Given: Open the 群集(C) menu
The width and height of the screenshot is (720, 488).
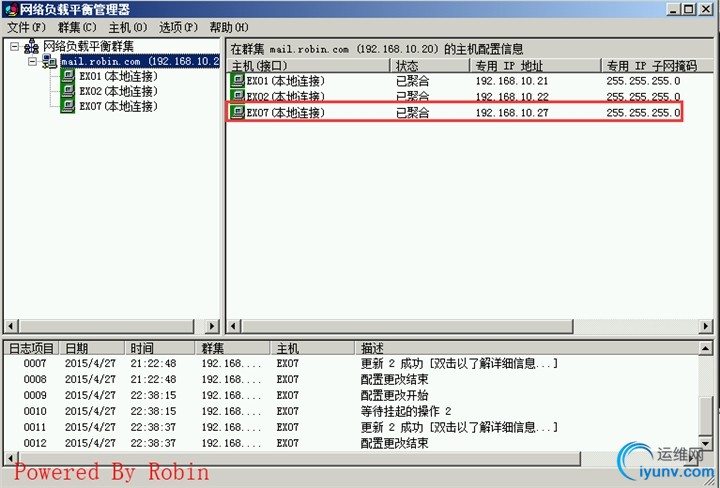Looking at the screenshot, I should click(x=77, y=28).
